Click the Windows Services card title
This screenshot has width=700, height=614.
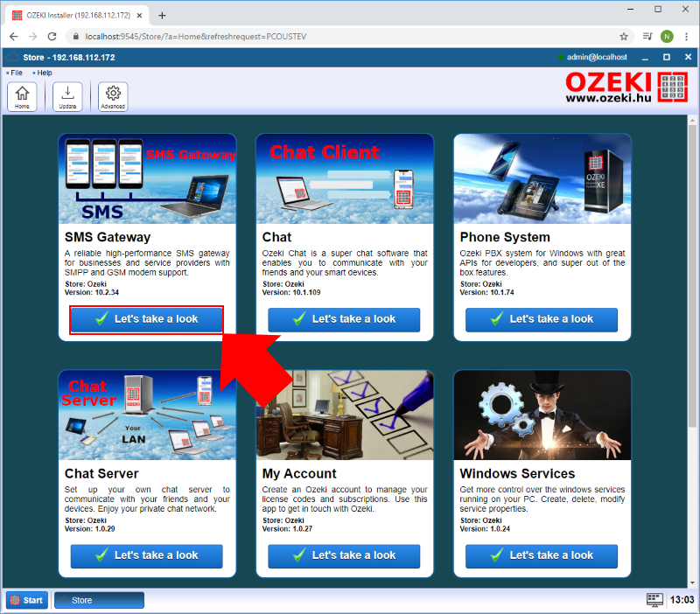[517, 474]
